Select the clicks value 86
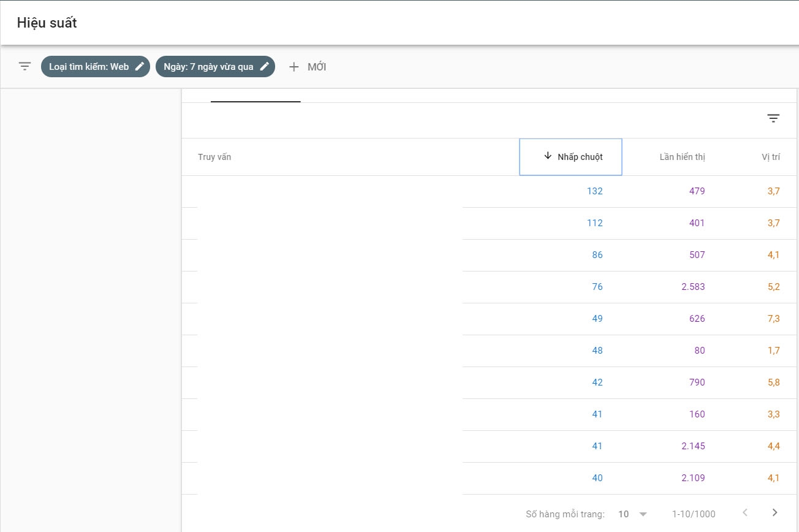Viewport: 799px width, 532px height. tap(597, 255)
